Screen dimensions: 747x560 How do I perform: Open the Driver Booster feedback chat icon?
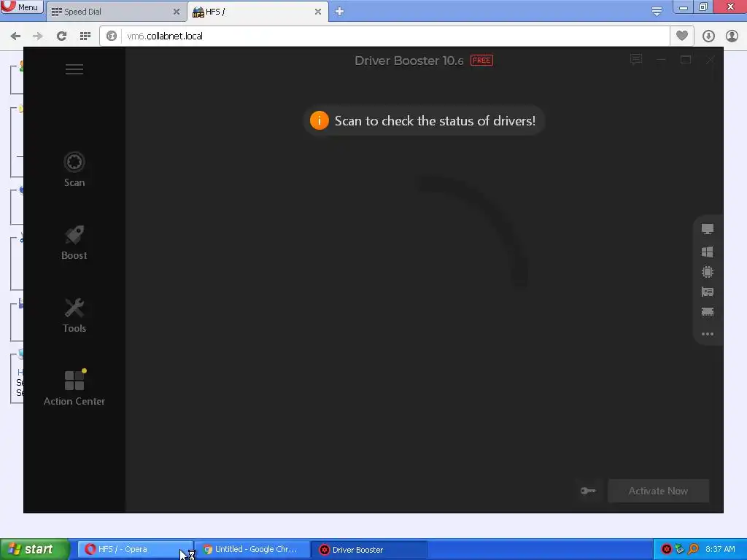coord(636,60)
